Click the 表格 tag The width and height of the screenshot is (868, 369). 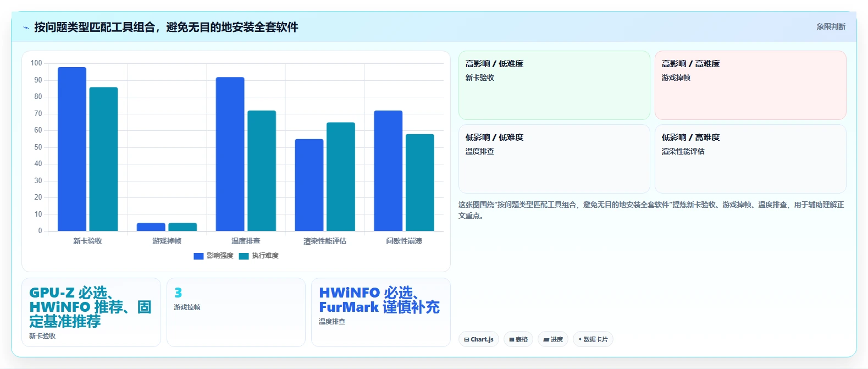518,339
